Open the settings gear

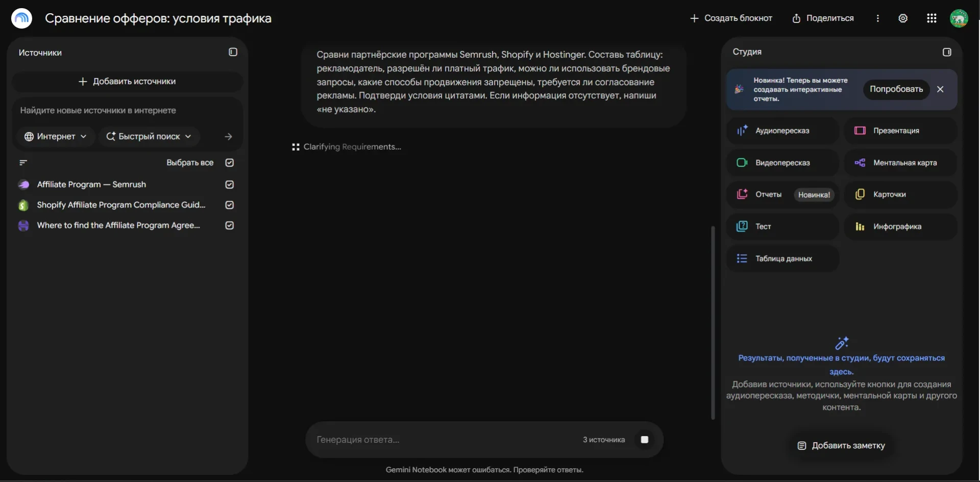point(903,18)
